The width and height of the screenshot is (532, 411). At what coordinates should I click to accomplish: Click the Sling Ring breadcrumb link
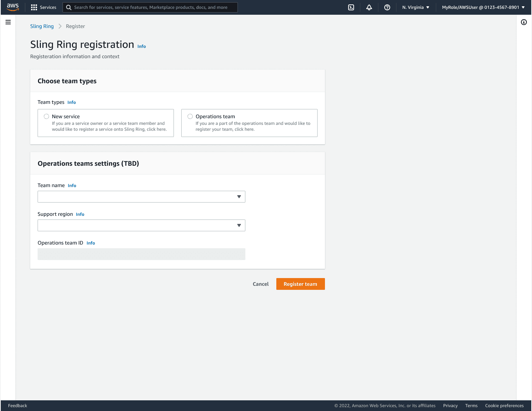(x=42, y=26)
